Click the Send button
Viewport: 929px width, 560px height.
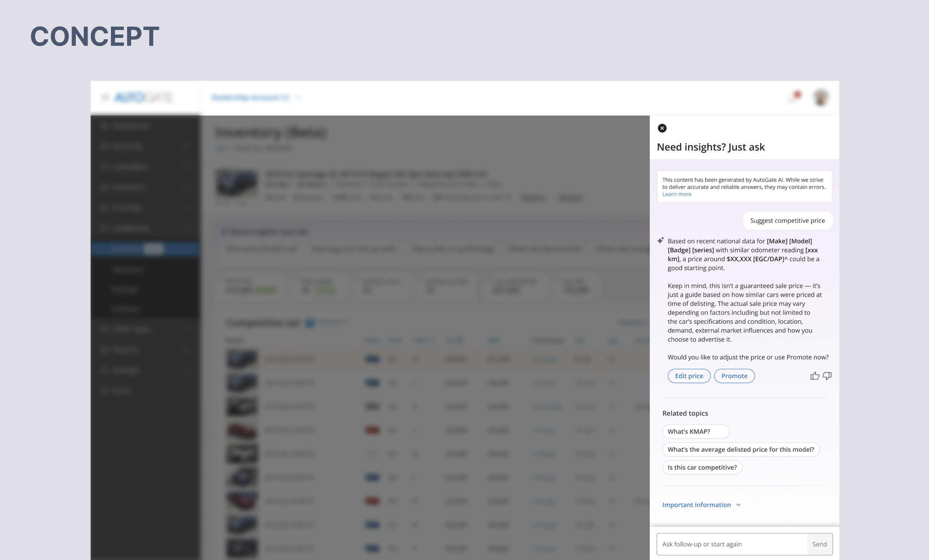click(x=819, y=544)
